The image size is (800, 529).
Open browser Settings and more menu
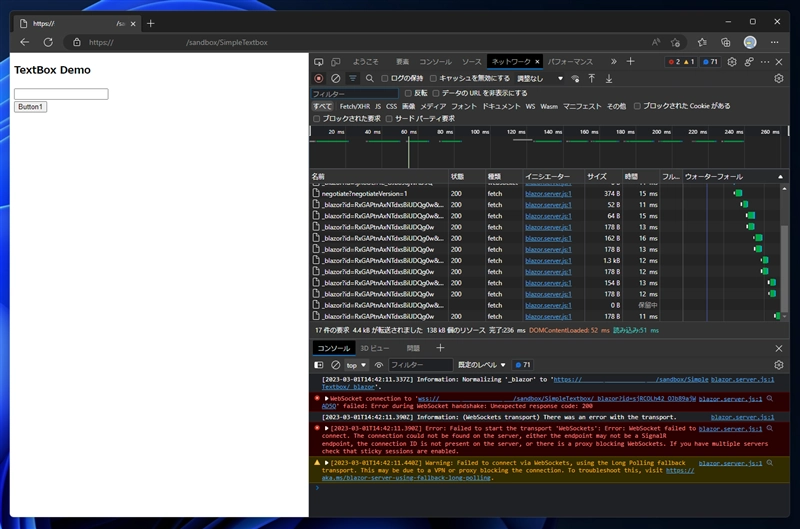tap(774, 42)
